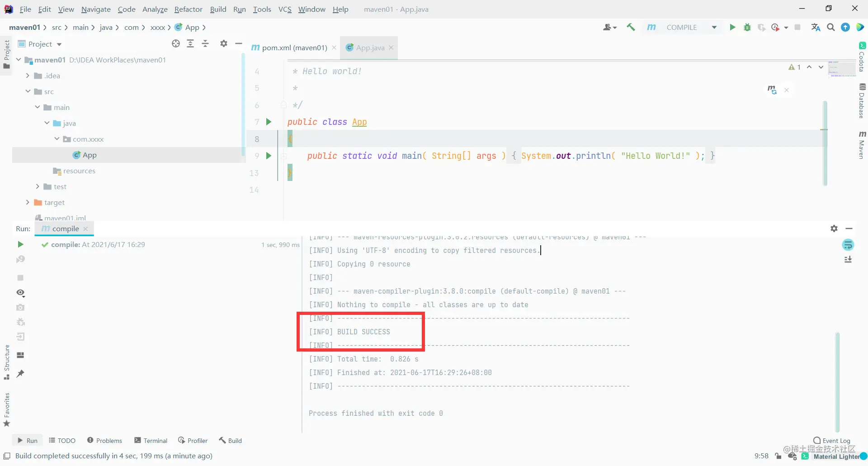Toggle the Database side panel
Viewport: 868px width, 466px height.
click(862, 100)
